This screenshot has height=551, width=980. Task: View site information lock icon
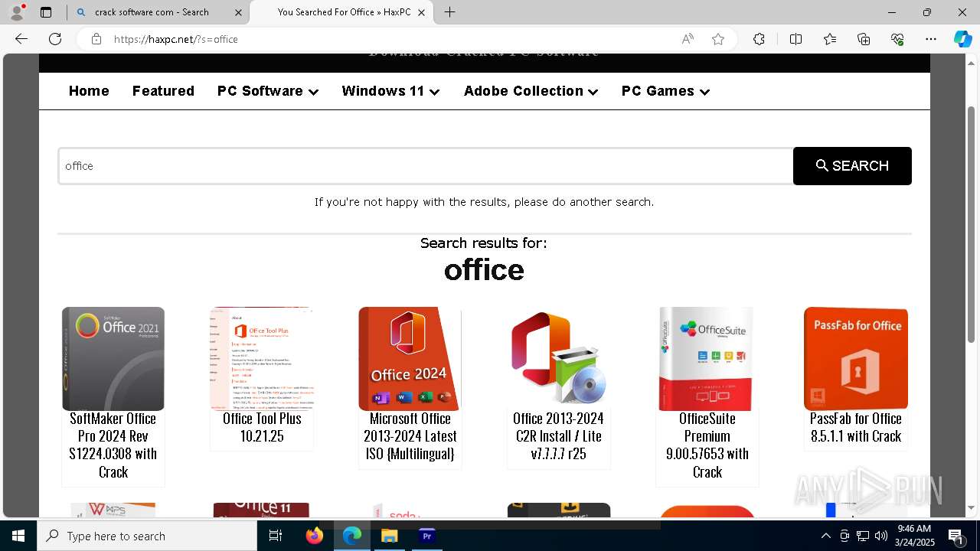click(96, 39)
